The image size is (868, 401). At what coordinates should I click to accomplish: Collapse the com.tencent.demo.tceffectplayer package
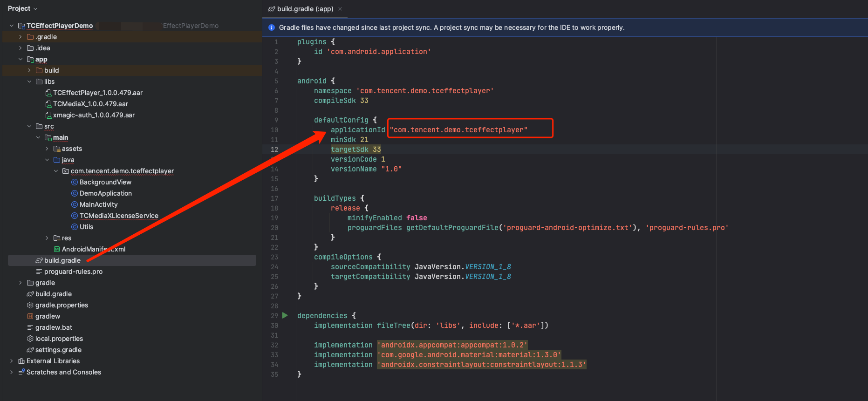pos(56,171)
